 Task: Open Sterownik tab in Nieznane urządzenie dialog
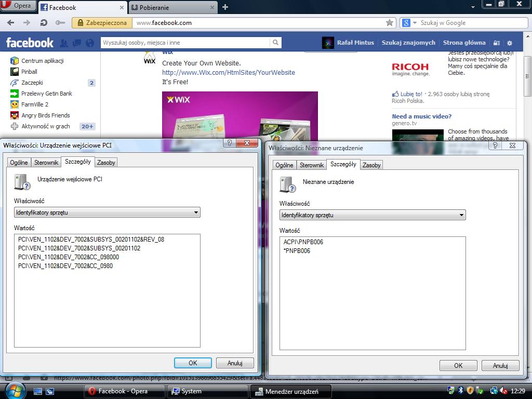point(312,165)
